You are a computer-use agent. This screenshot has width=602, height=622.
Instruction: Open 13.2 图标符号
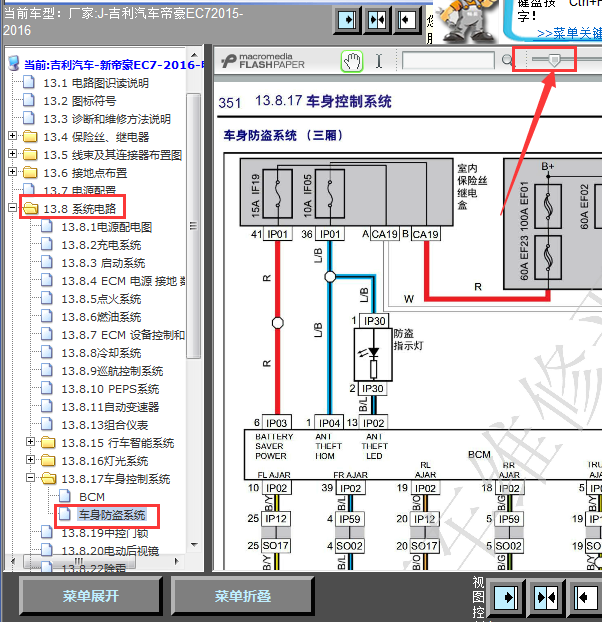[79, 101]
